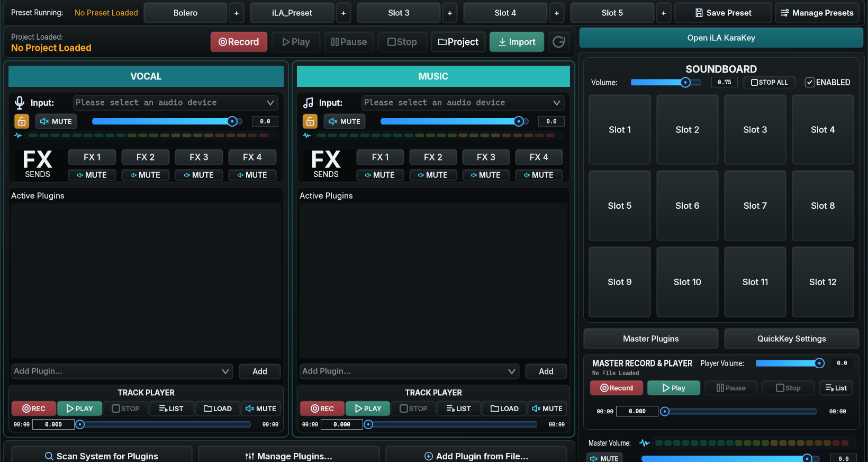Open the VOCAL track player LIST
Screen dimensions: 868x462
tap(171, 408)
